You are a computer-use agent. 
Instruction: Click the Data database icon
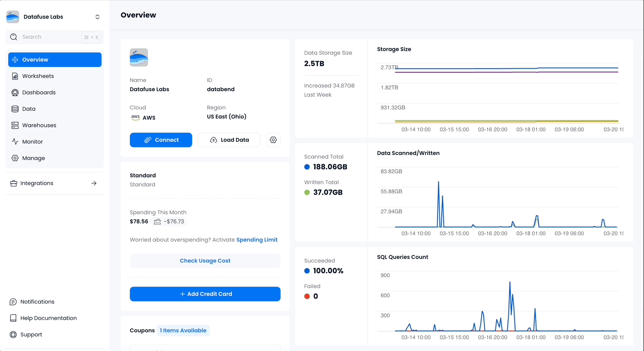tap(15, 109)
